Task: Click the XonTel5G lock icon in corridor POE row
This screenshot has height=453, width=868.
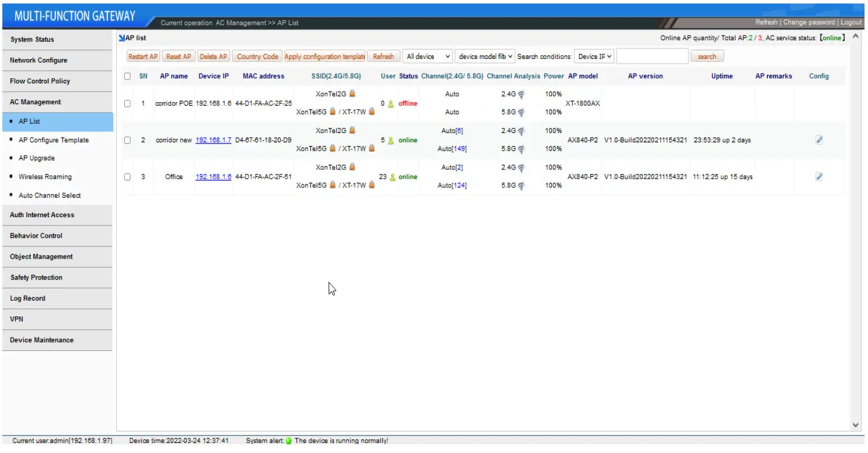Action: (x=332, y=111)
